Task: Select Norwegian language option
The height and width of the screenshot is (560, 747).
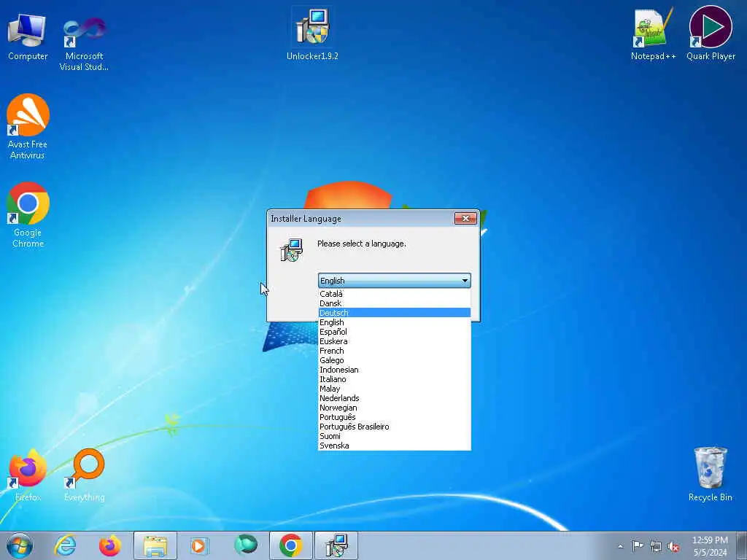Action: pos(395,408)
